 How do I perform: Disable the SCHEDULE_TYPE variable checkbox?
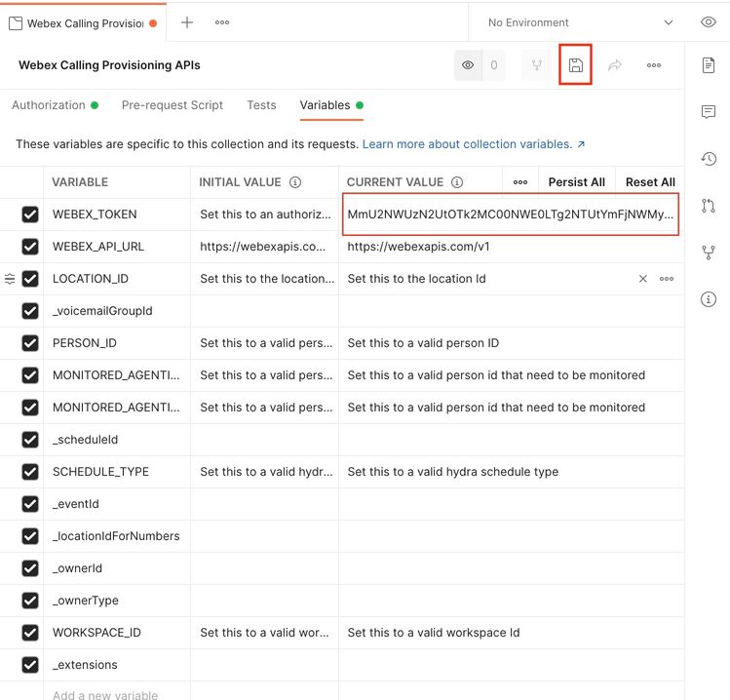30,471
